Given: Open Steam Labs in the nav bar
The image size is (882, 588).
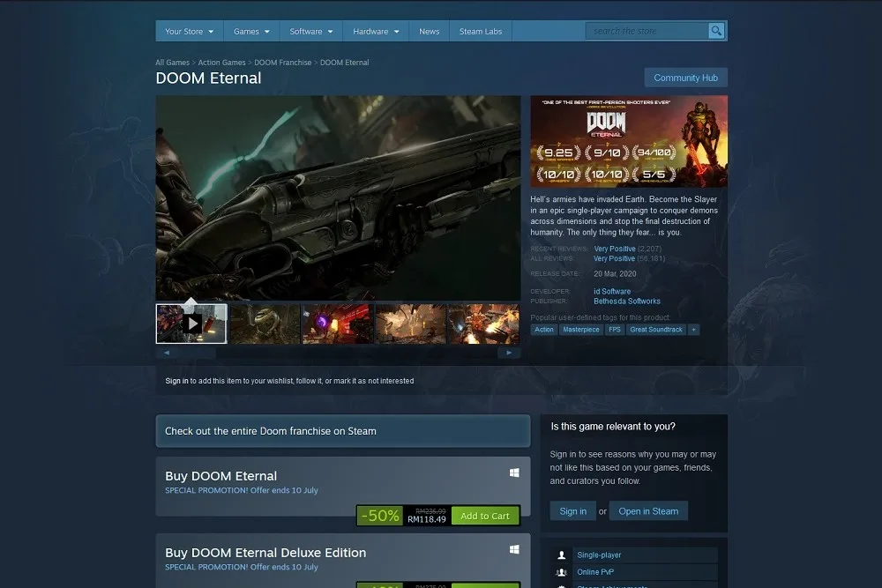Looking at the screenshot, I should 481,32.
